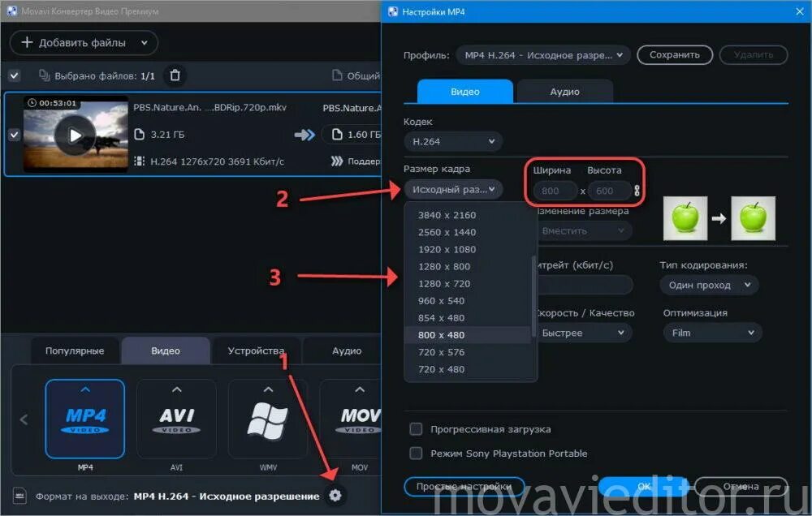Image resolution: width=812 pixels, height=516 pixels.
Task: Click the Высота height input field
Action: pyautogui.click(x=610, y=191)
